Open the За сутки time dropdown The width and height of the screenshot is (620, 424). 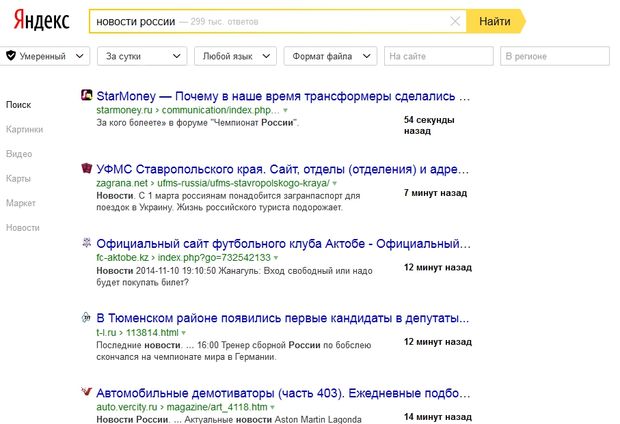142,56
